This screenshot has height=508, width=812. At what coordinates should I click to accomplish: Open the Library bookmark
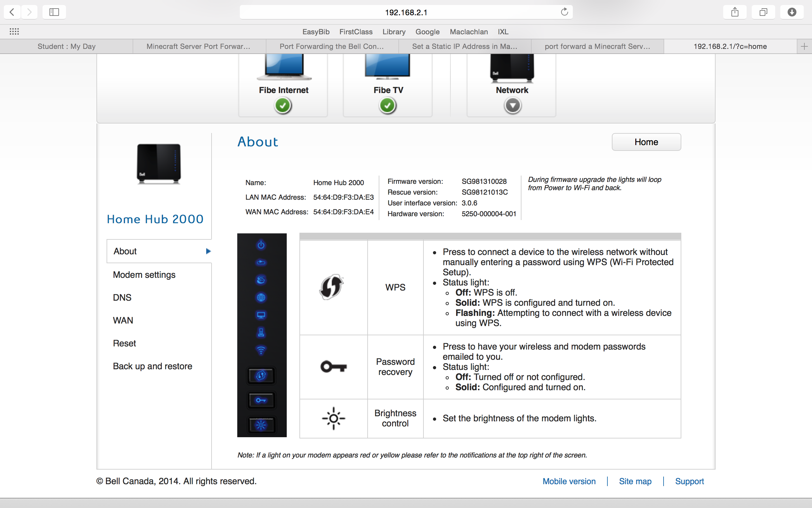pos(394,31)
